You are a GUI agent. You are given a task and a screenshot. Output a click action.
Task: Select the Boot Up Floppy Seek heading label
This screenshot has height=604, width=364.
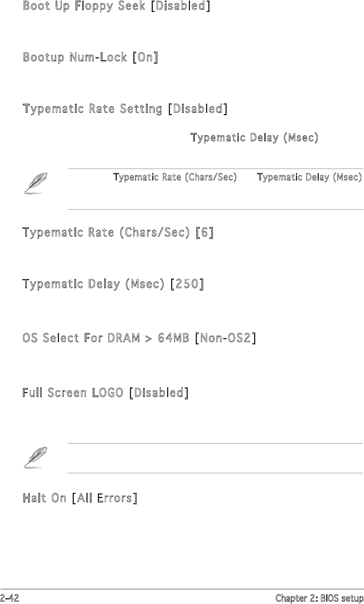[85, 7]
